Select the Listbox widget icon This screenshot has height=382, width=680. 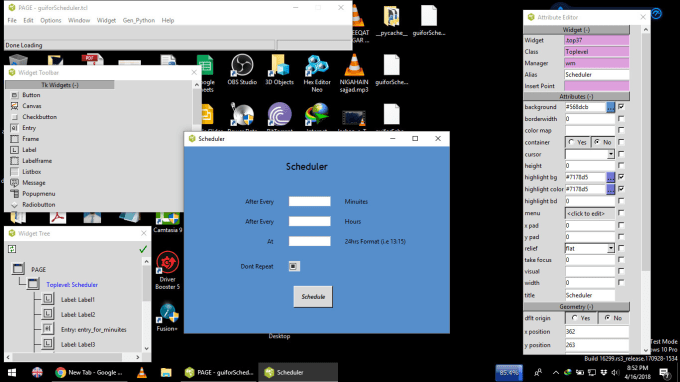(x=14, y=172)
